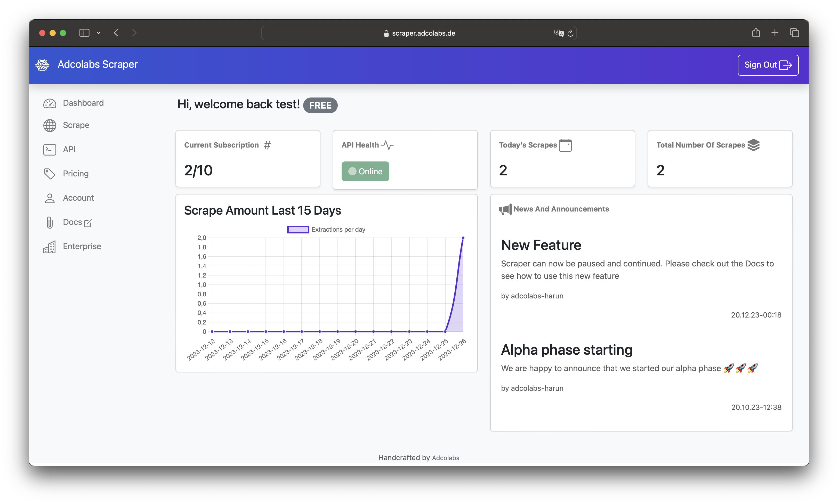Click the calendar icon on Today's Scrapes
838x504 pixels.
pyautogui.click(x=565, y=145)
